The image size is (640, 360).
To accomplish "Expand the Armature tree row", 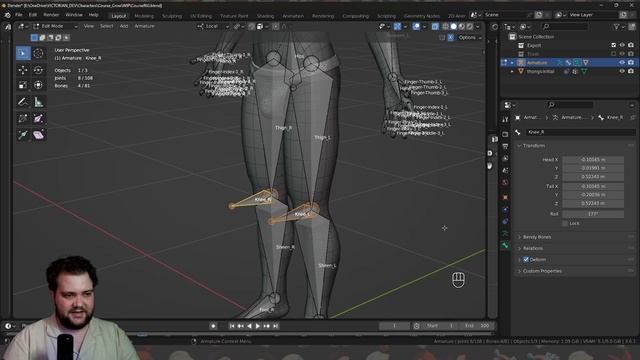I will tap(512, 62).
